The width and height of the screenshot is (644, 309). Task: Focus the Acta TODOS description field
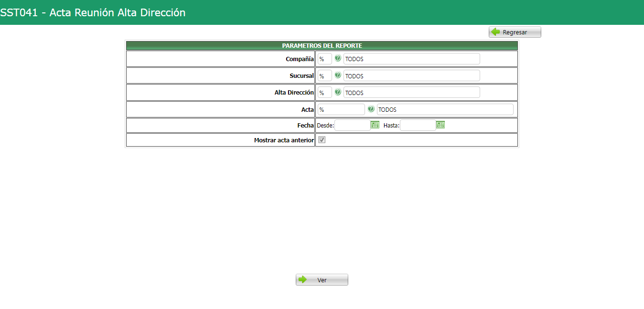(x=445, y=109)
